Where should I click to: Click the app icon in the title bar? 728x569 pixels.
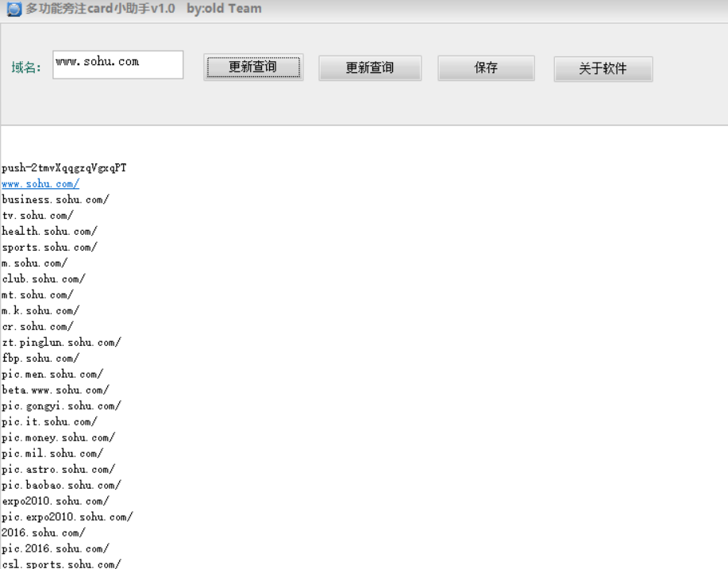[14, 9]
